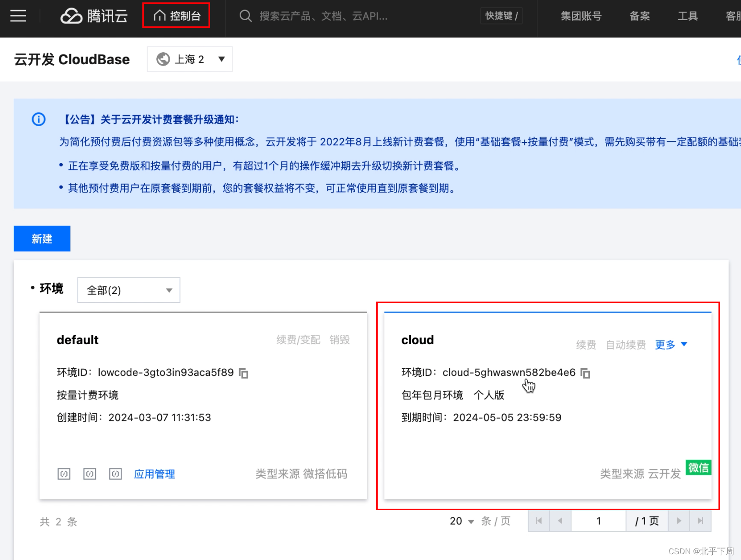The height and width of the screenshot is (560, 741).
Task: Click the 类型来源 微搭低码 label
Action: pyautogui.click(x=301, y=474)
